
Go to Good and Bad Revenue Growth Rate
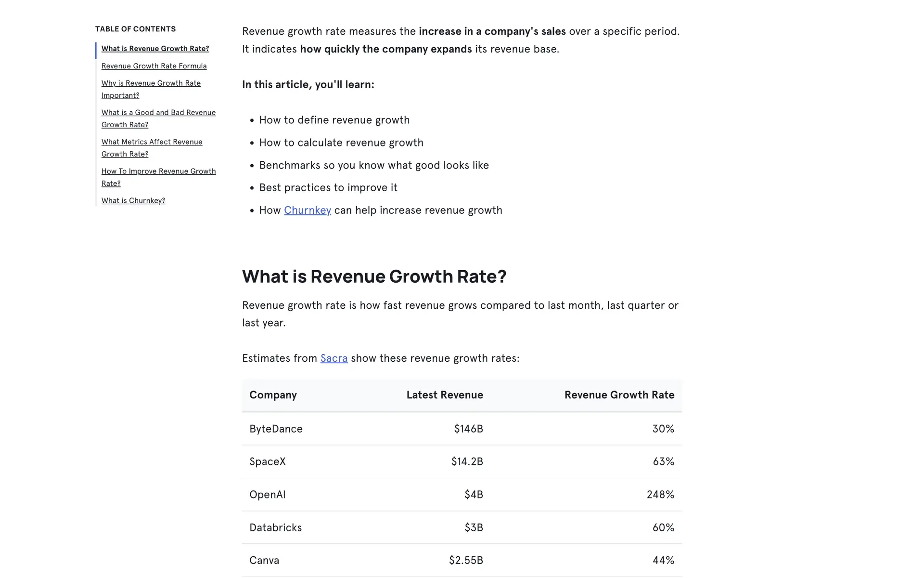point(158,118)
